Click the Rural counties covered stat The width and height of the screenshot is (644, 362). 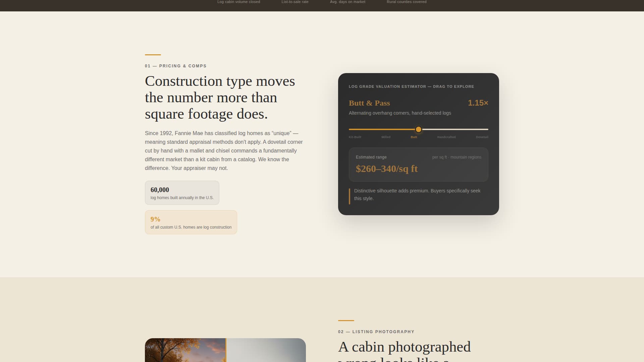tap(406, 2)
